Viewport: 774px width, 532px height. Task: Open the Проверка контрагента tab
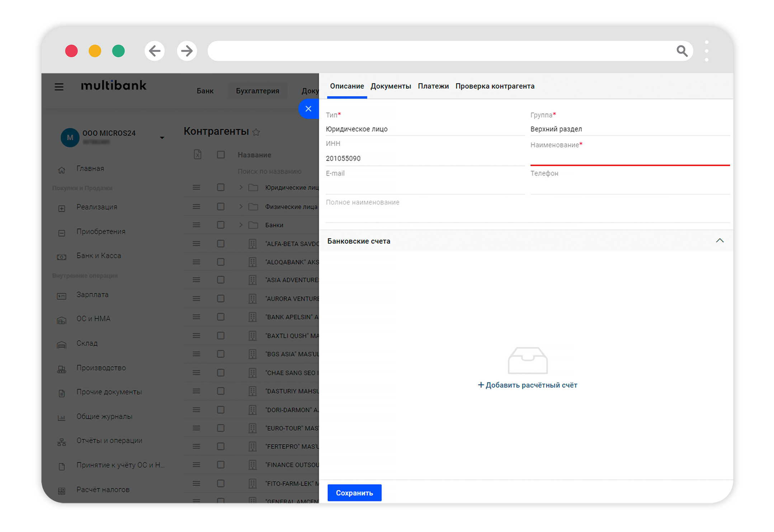click(495, 86)
